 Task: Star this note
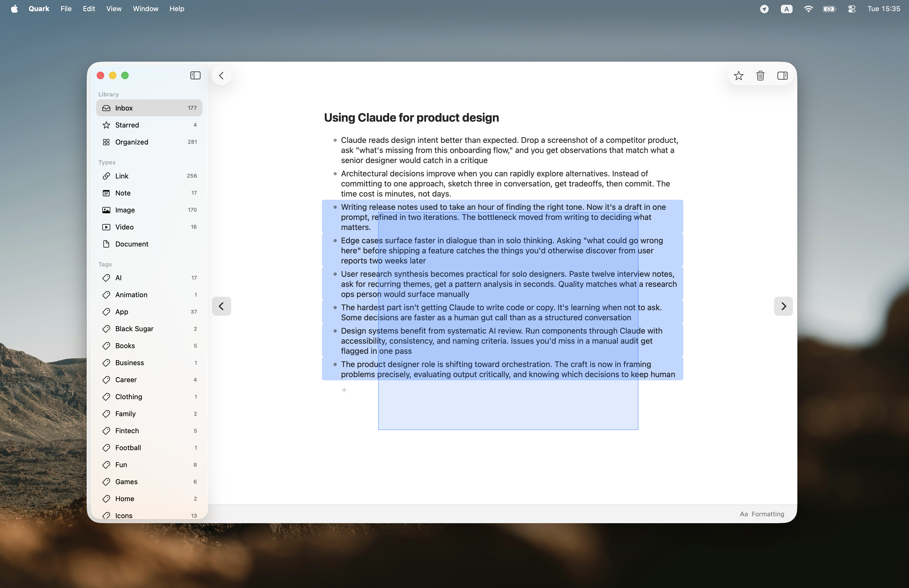tap(739, 75)
